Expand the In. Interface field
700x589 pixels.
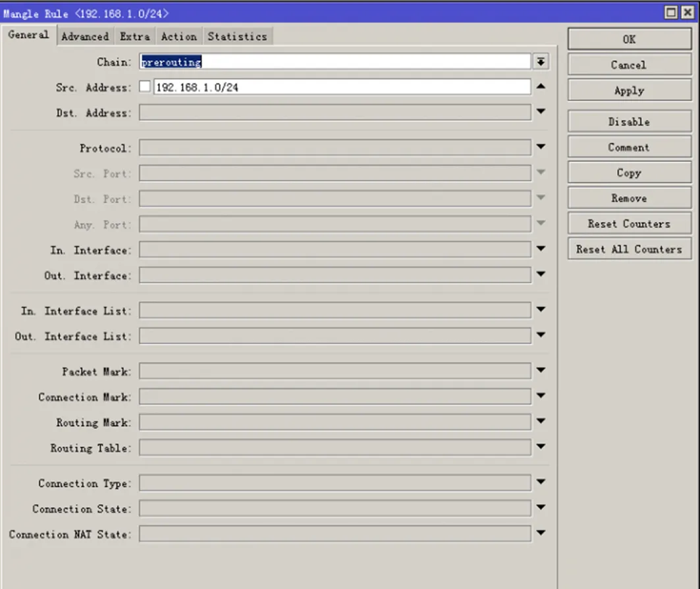coord(541,248)
